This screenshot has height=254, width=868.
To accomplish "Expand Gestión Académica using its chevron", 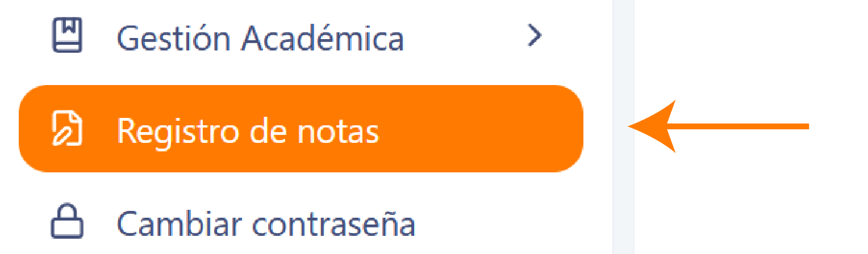I will (x=535, y=36).
